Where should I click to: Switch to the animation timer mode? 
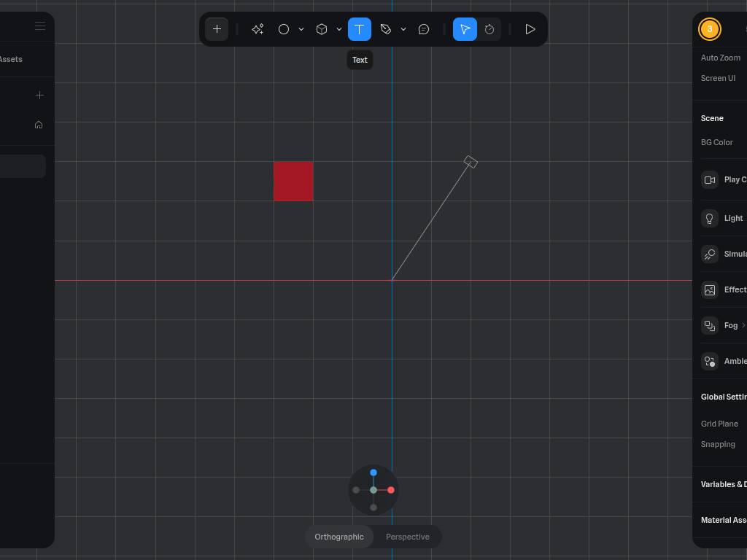point(489,29)
